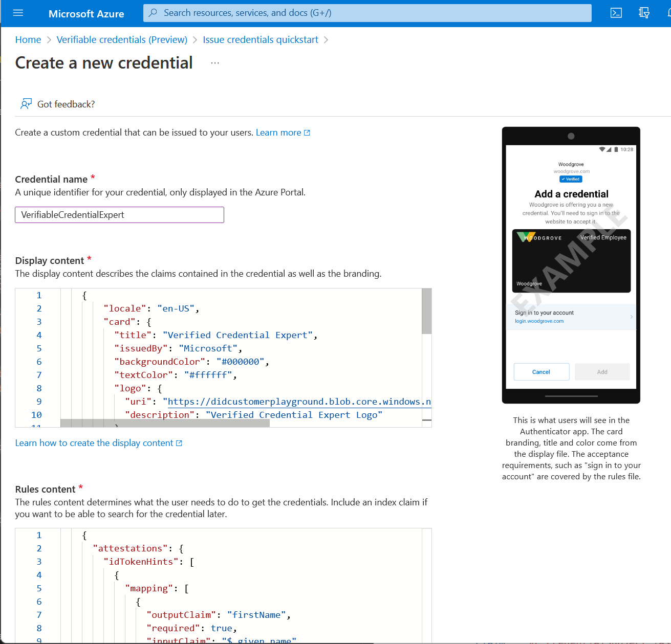The image size is (671, 644).
Task: Click Sign in to your account row in preview
Action: click(571, 317)
